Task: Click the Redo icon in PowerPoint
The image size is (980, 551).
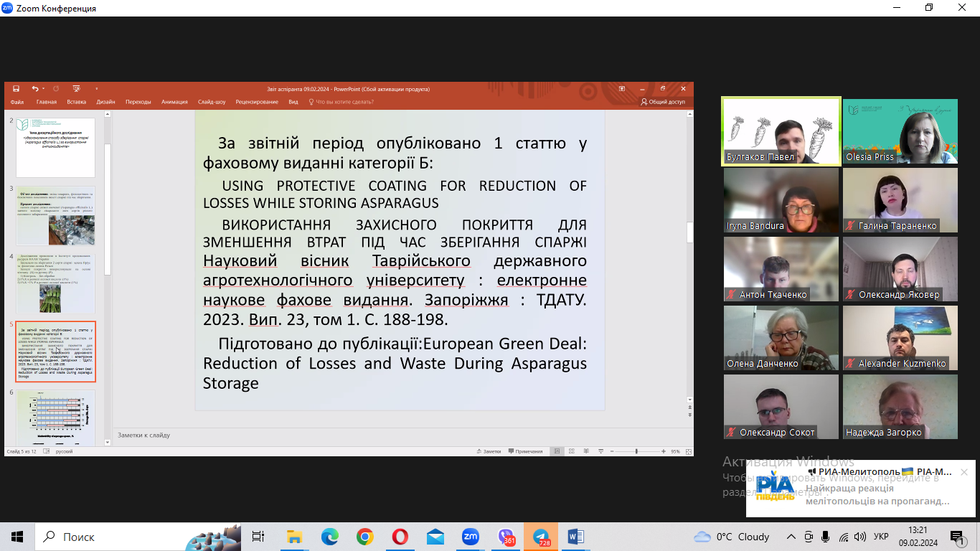Action: coord(56,89)
